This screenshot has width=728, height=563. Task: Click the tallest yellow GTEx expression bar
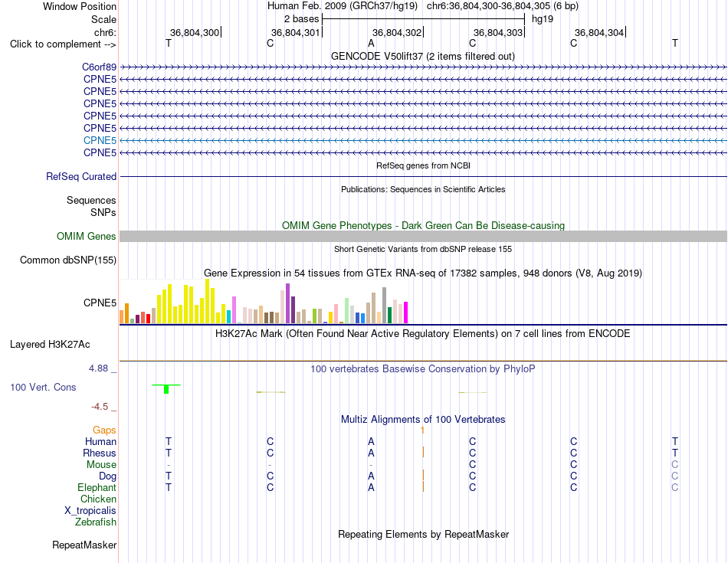208,301
